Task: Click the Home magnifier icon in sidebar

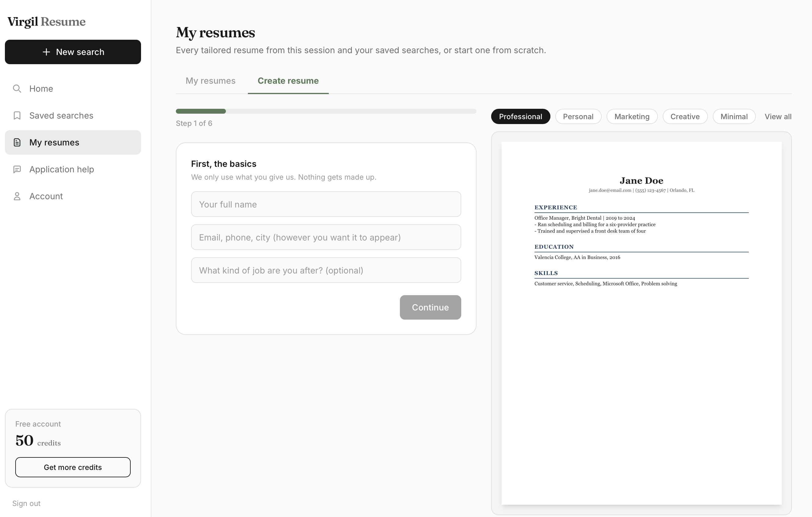Action: click(x=17, y=88)
